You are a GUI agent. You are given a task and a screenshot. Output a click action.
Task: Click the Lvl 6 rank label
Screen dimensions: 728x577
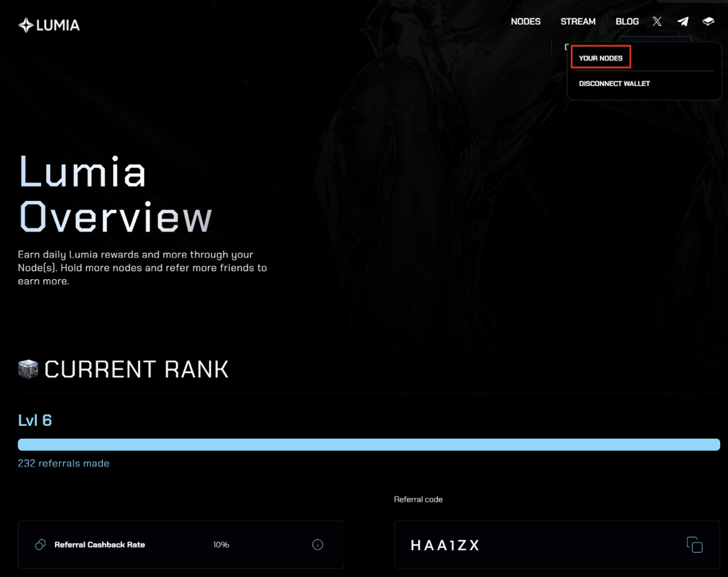(35, 420)
